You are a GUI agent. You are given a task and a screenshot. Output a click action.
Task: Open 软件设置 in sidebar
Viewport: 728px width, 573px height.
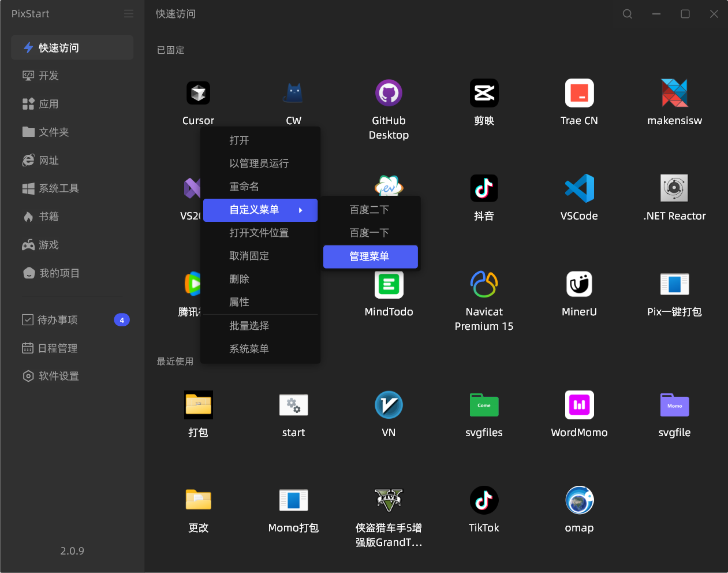[72, 376]
